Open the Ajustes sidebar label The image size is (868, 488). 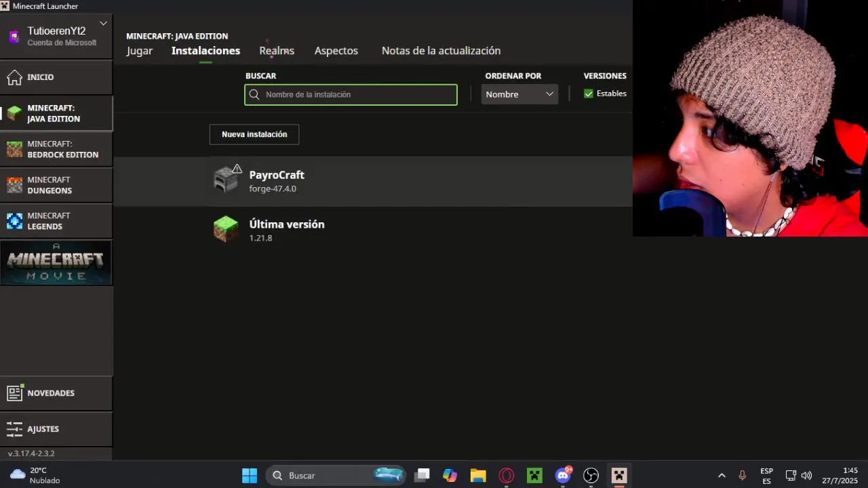coord(43,429)
